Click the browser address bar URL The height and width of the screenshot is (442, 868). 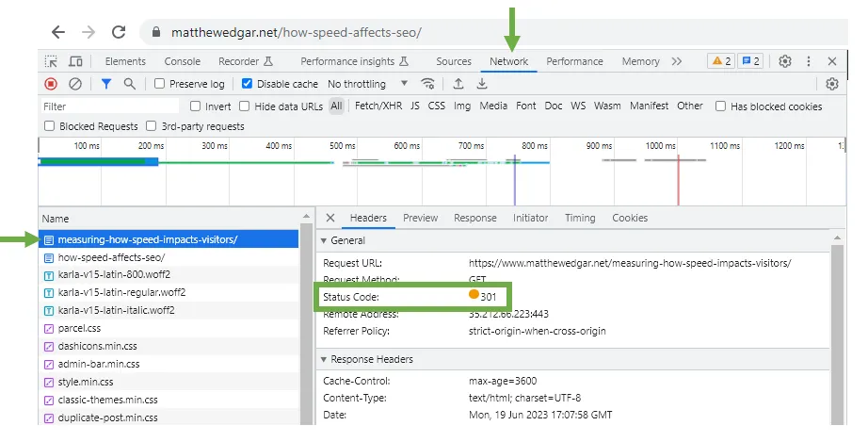pos(297,32)
